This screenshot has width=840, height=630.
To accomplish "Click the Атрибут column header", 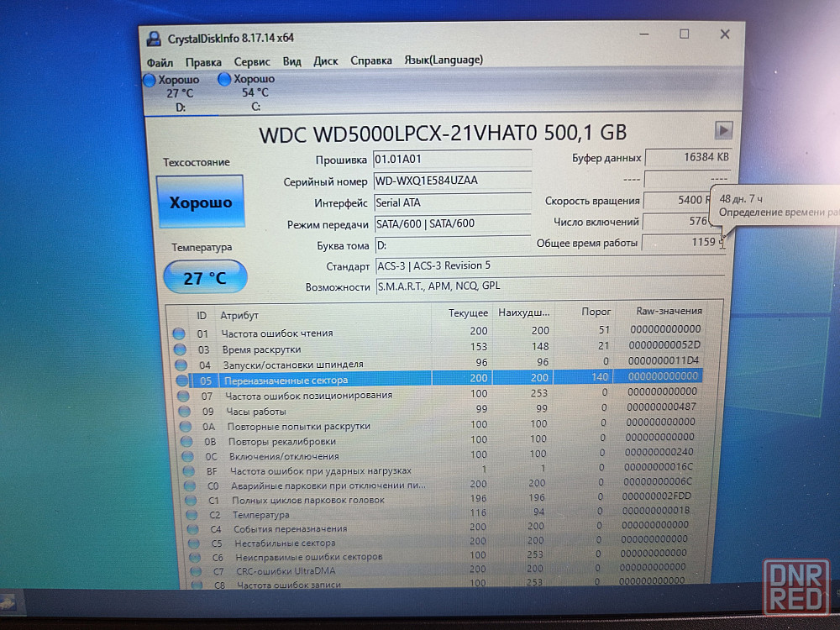I will (x=239, y=315).
